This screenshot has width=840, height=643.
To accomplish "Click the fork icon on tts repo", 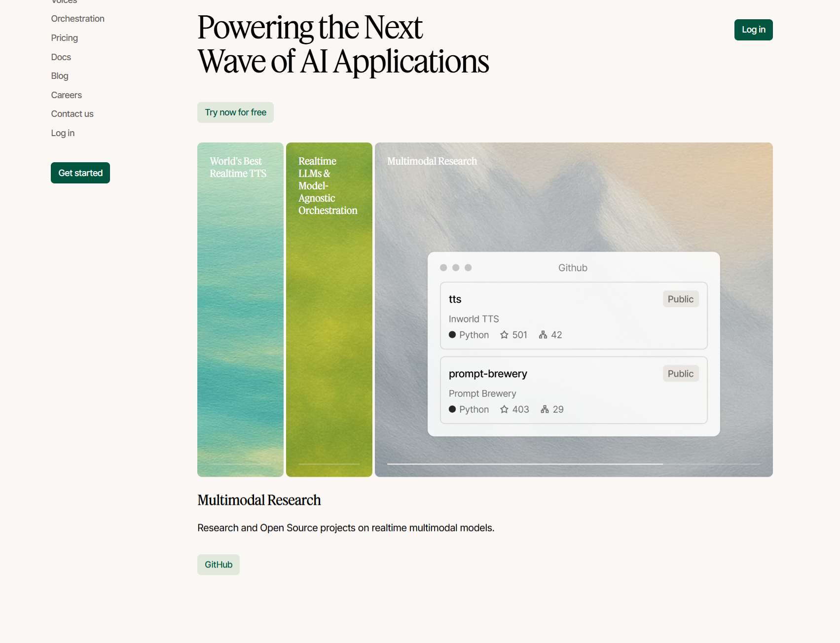I will tap(543, 335).
